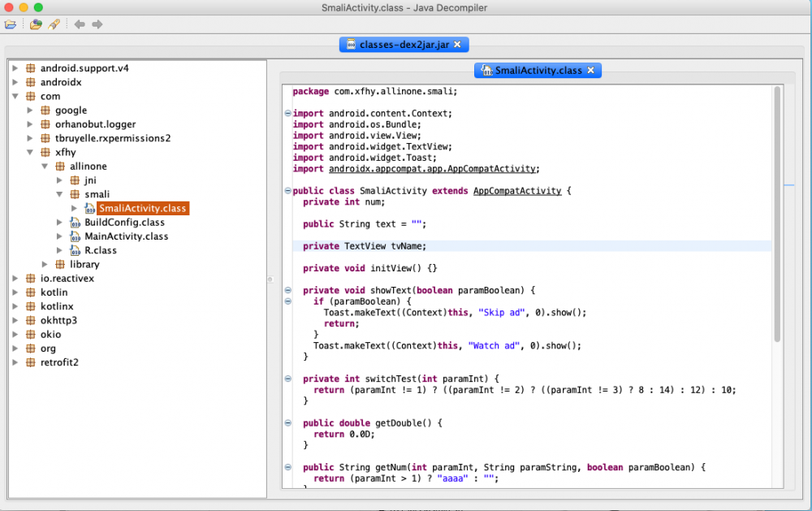This screenshot has width=812, height=511.
Task: Click the Forward arrow in toolbar
Action: coord(97,24)
